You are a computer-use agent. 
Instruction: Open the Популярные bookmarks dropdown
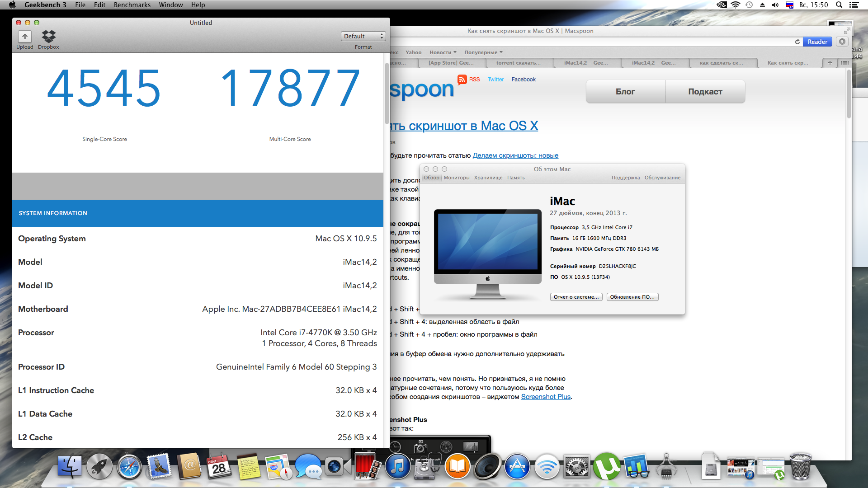coord(483,52)
